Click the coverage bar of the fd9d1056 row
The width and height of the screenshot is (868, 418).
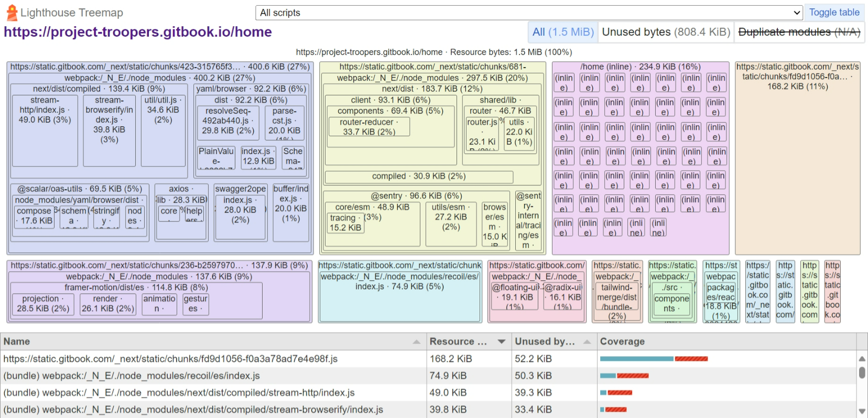coord(654,359)
